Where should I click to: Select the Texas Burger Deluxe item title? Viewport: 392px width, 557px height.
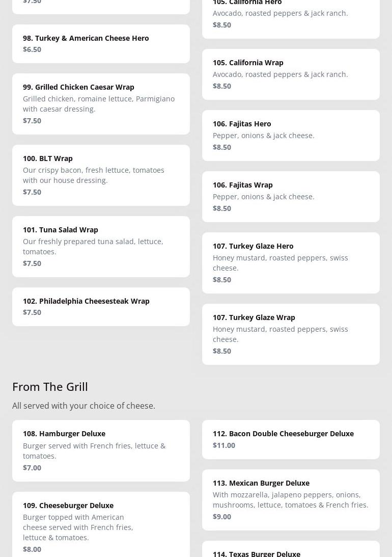pyautogui.click(x=257, y=553)
